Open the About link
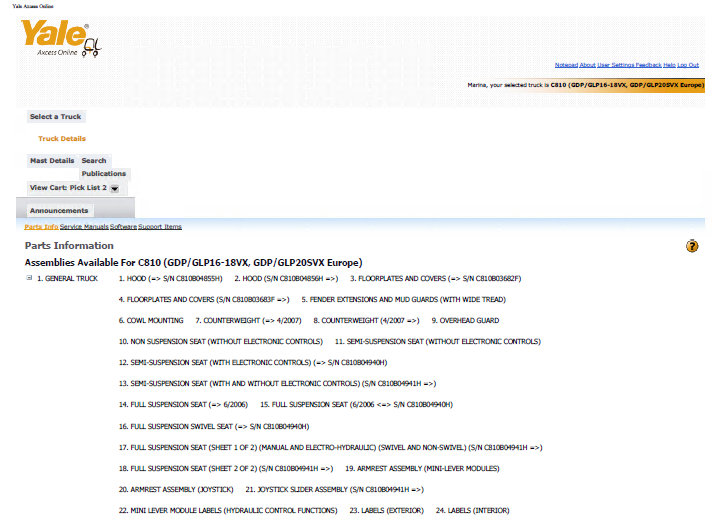 point(588,65)
